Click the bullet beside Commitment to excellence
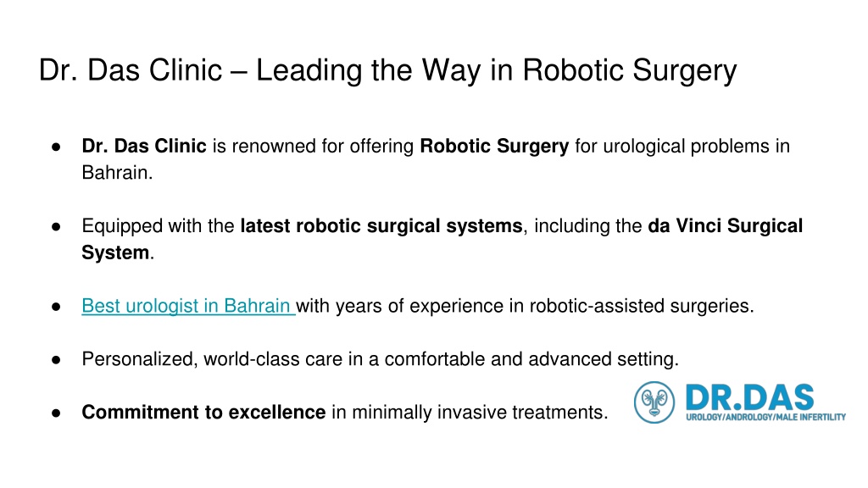This screenshot has width=868, height=488. pos(56,413)
